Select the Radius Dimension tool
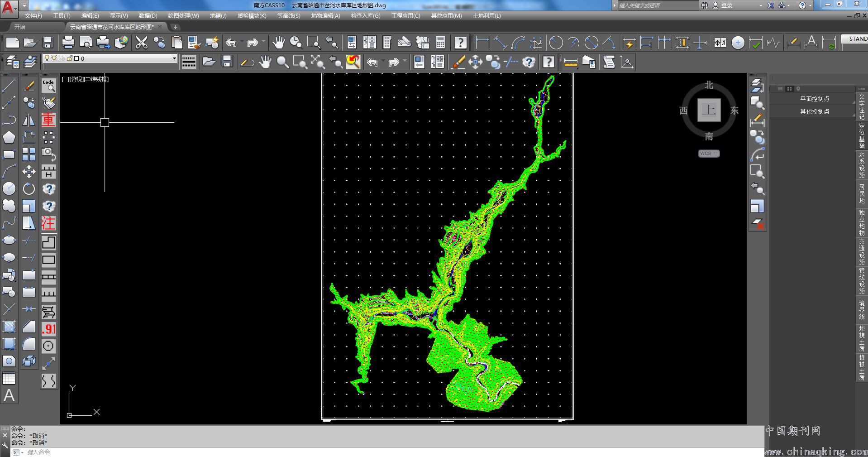This screenshot has width=868, height=457. point(556,43)
